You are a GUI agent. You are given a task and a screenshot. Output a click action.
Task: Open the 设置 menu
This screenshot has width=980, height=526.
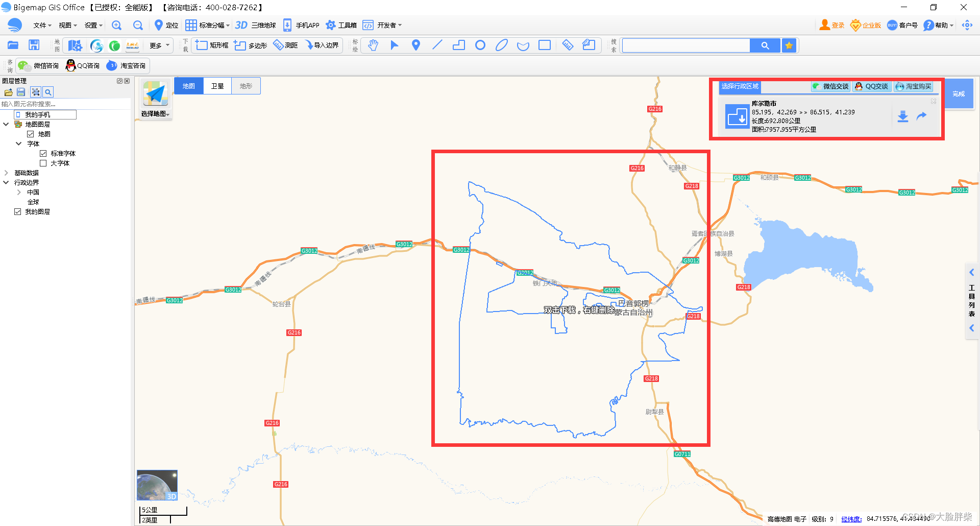point(93,25)
